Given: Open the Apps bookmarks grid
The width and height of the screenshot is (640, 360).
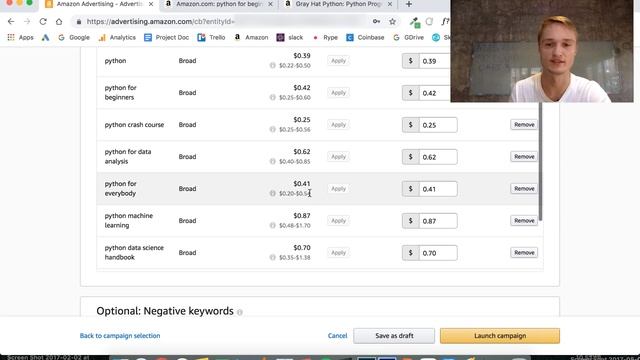Looking at the screenshot, I should tap(20, 37).
